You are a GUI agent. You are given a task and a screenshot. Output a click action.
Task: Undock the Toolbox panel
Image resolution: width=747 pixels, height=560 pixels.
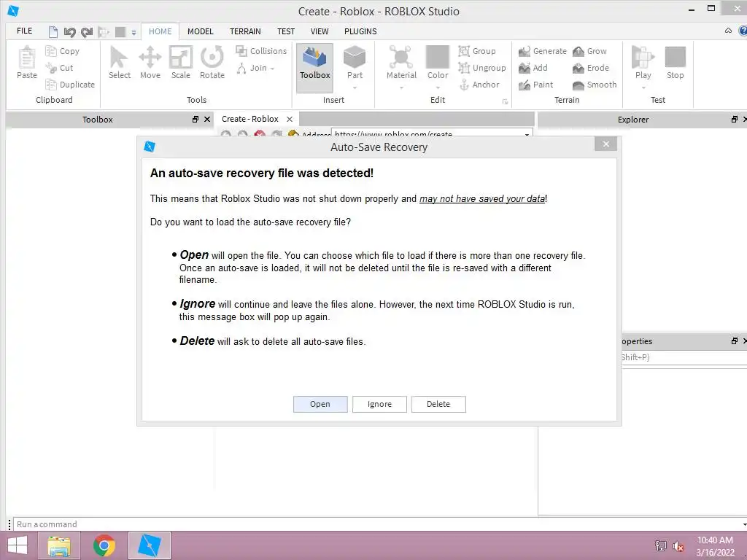tap(196, 119)
